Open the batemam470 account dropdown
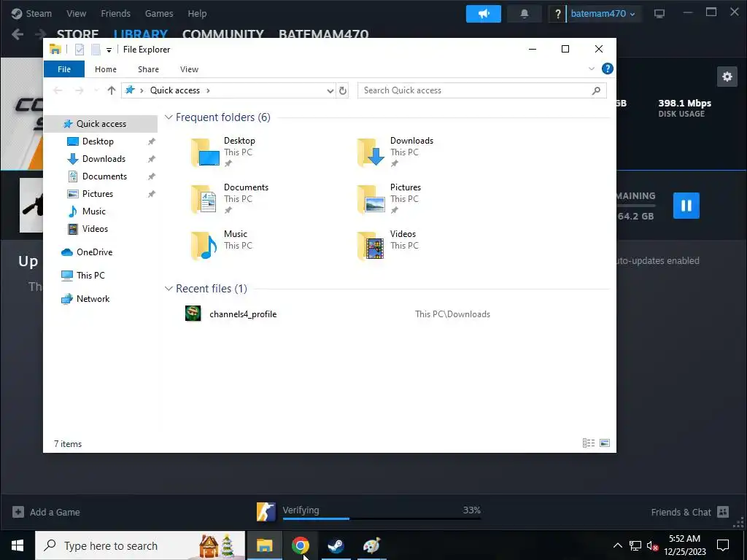 (603, 14)
